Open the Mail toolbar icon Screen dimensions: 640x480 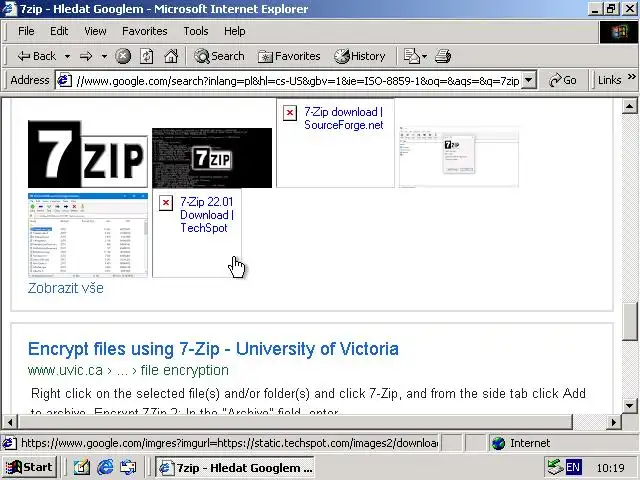tap(411, 56)
